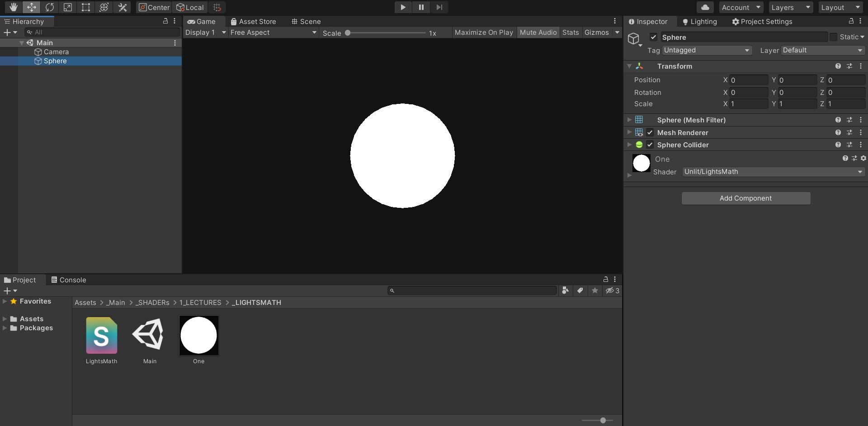Open material One settings gear
This screenshot has width=868, height=426.
(x=863, y=158)
